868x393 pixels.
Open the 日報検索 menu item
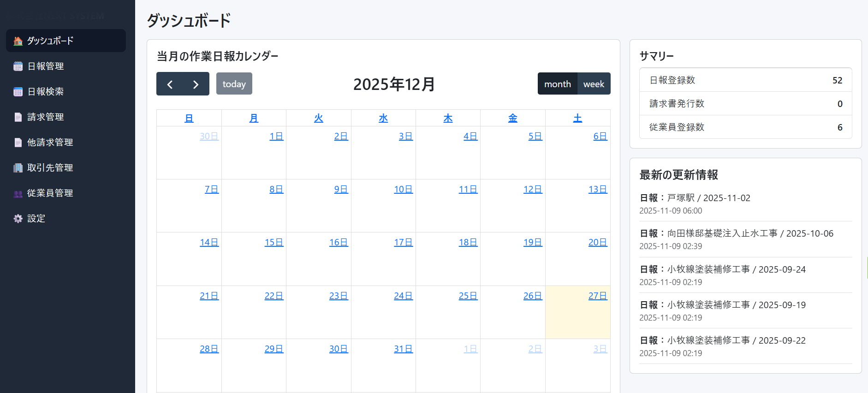(x=46, y=92)
